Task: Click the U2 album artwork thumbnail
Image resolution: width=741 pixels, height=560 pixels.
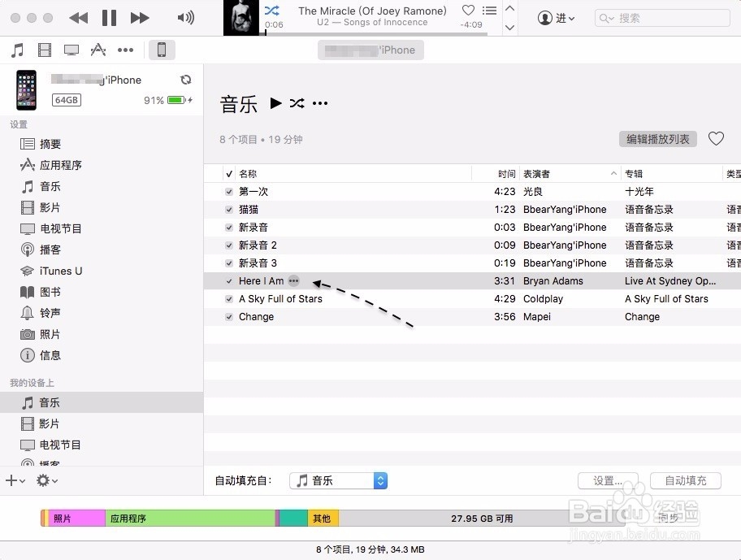Action: click(x=241, y=18)
